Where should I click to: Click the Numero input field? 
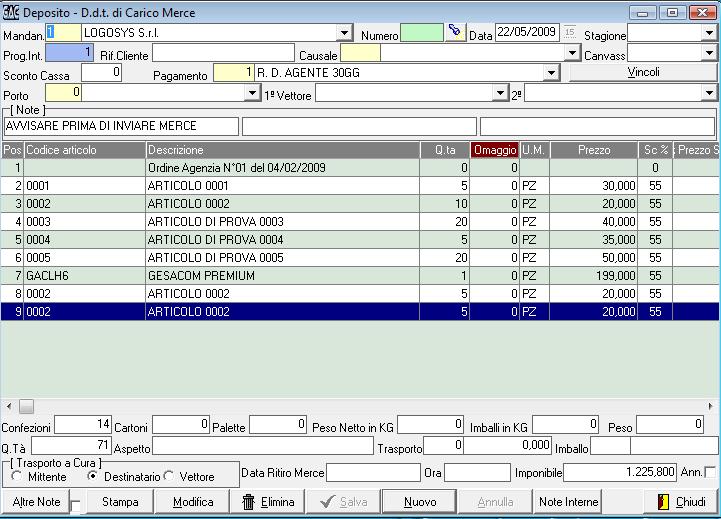[x=422, y=33]
